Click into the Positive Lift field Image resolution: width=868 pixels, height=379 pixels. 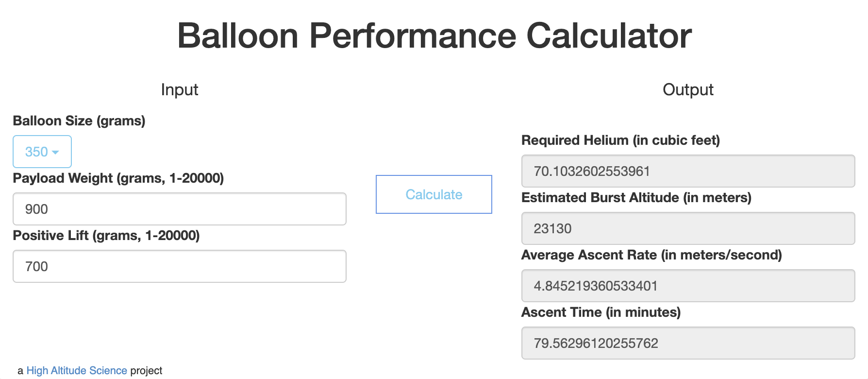(179, 266)
